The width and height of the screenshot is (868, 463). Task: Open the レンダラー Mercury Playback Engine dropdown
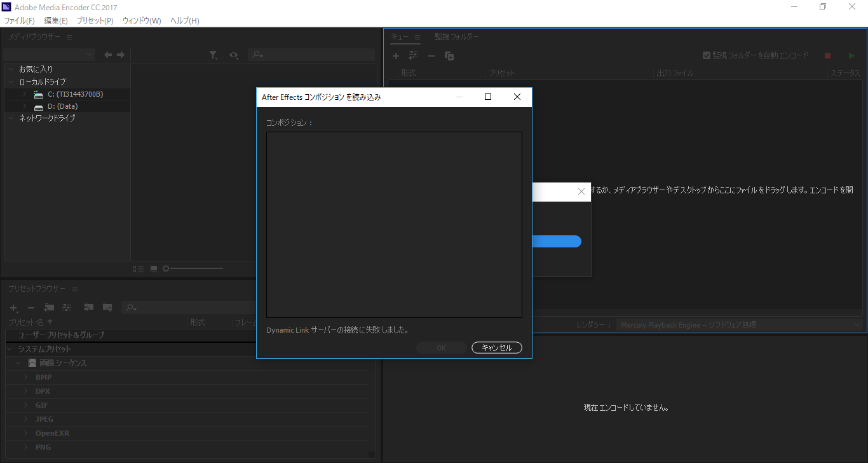coord(740,325)
